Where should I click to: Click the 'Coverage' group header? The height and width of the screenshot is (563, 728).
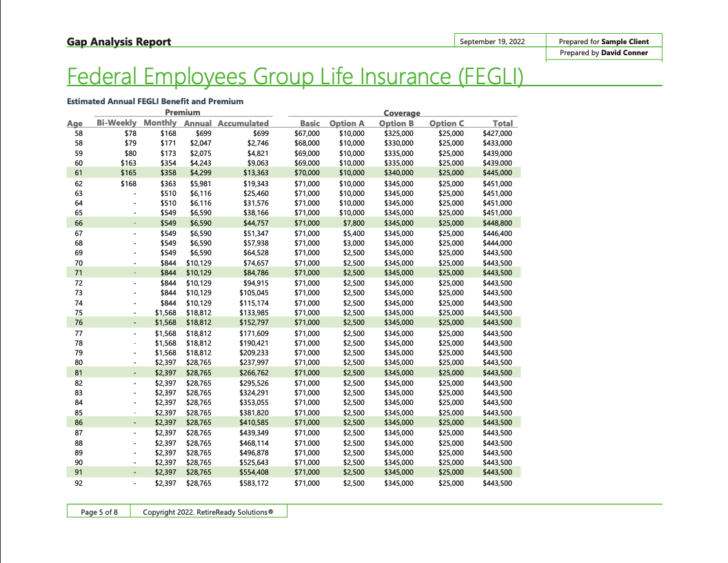point(402,113)
